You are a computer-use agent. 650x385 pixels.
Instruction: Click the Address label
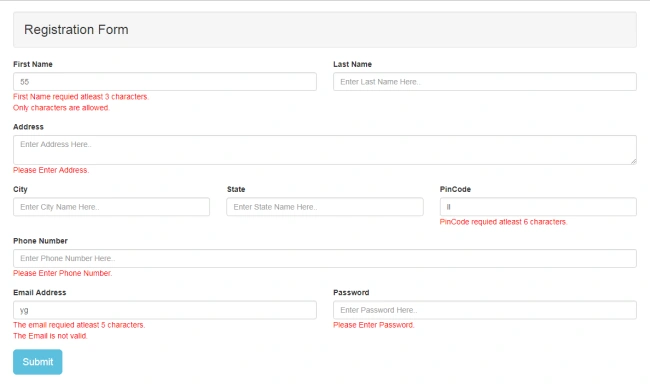tap(28, 127)
